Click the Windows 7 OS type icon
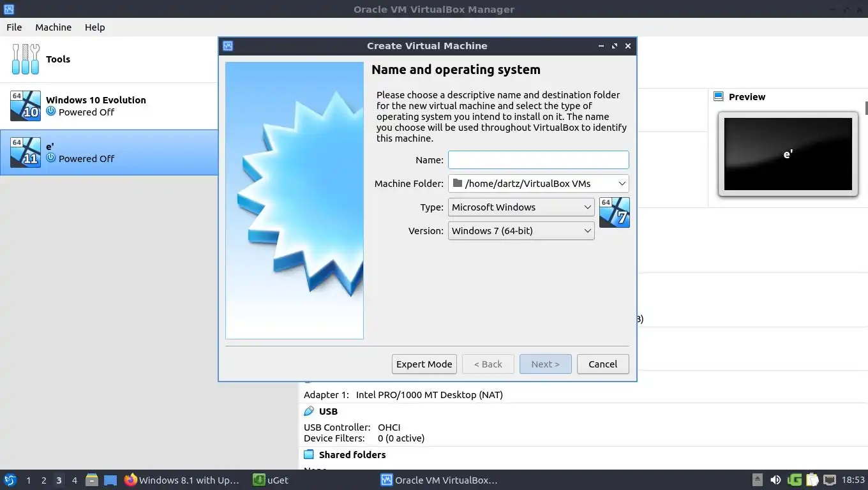Image resolution: width=868 pixels, height=490 pixels. (615, 212)
